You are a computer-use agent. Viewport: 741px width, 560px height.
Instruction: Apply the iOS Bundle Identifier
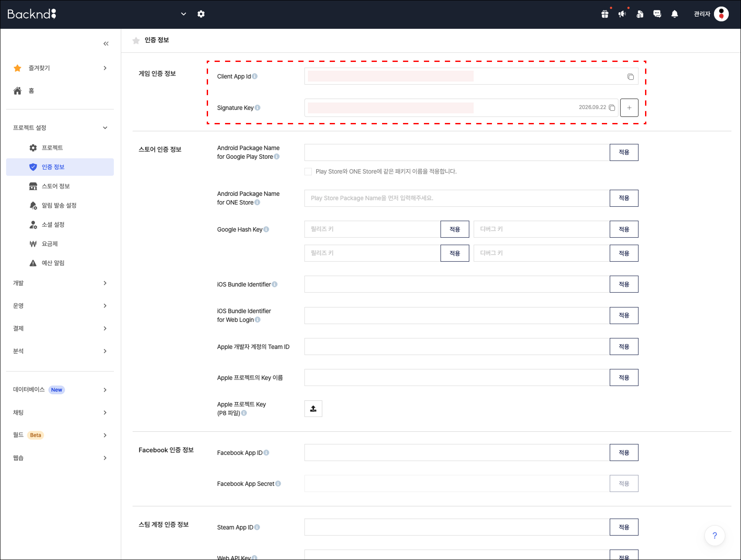(x=624, y=284)
